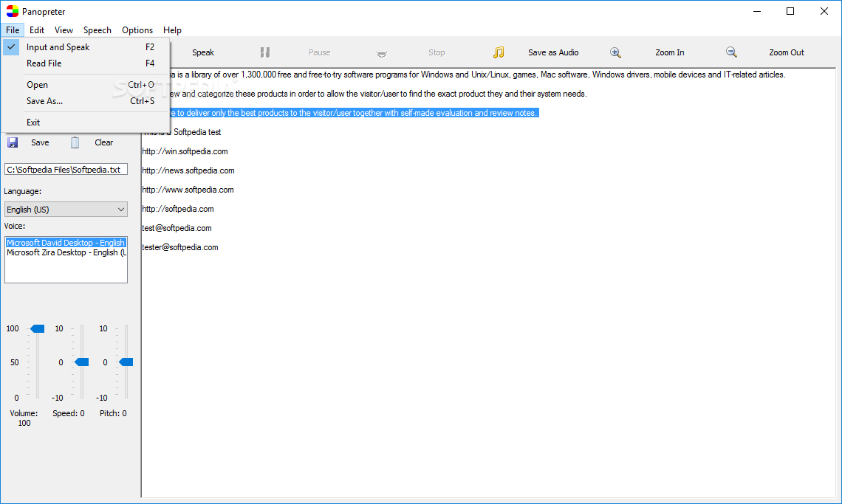
Task: Click the Clear clipboard icon
Action: [x=75, y=142]
